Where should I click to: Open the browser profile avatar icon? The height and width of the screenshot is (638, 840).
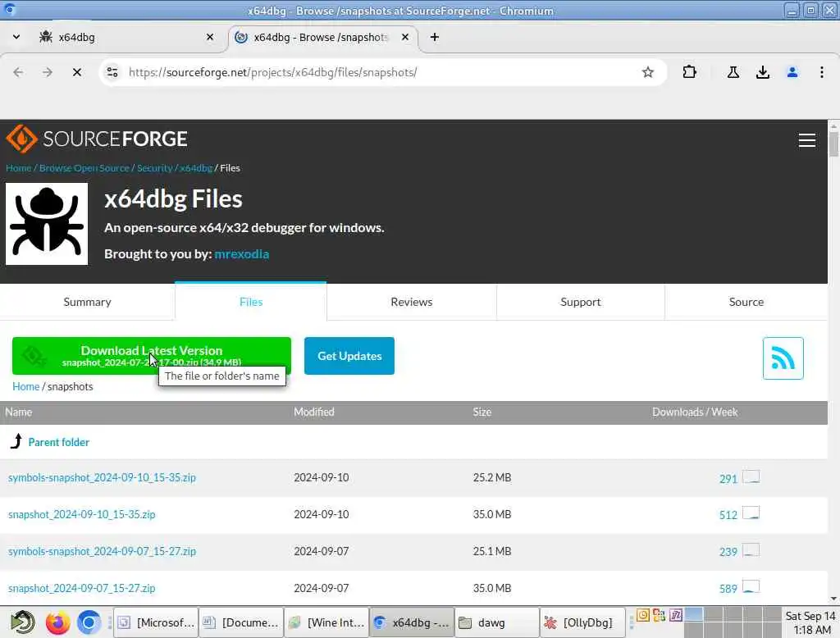(792, 72)
